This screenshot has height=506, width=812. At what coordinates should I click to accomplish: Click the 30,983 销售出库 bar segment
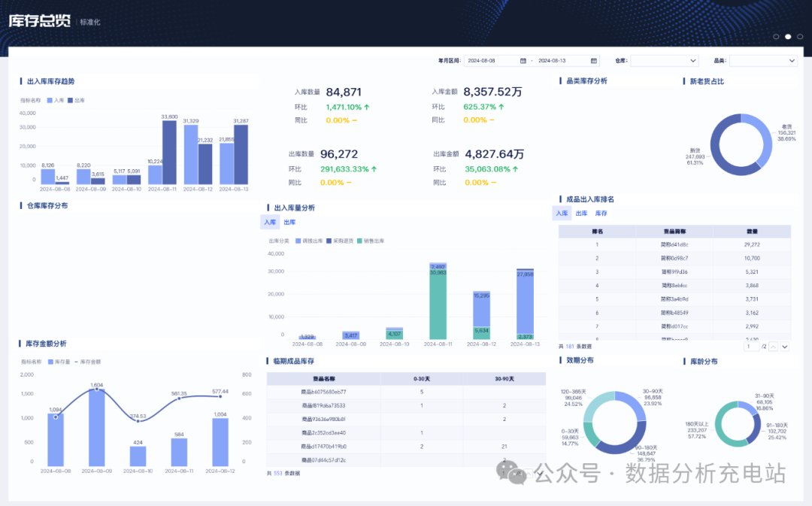click(438, 305)
